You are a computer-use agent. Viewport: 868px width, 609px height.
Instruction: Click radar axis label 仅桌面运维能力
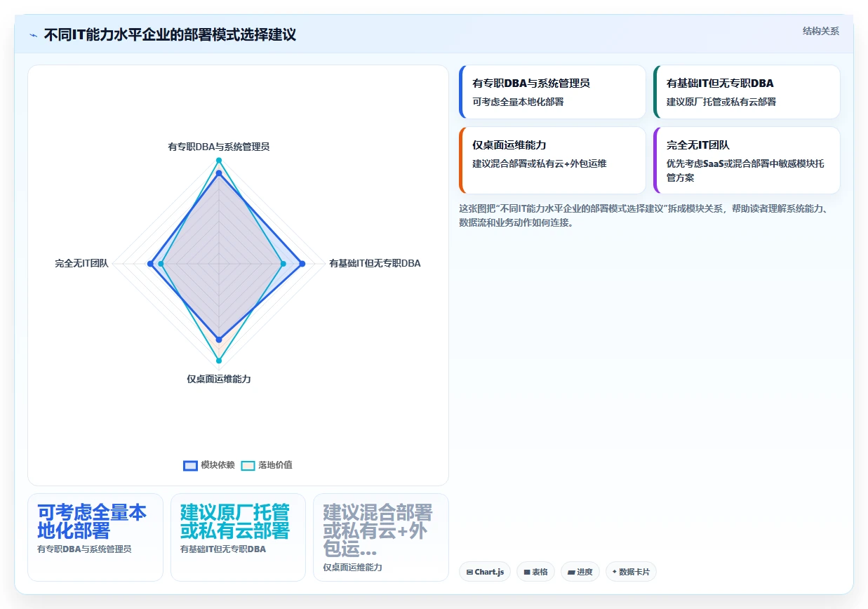point(219,379)
